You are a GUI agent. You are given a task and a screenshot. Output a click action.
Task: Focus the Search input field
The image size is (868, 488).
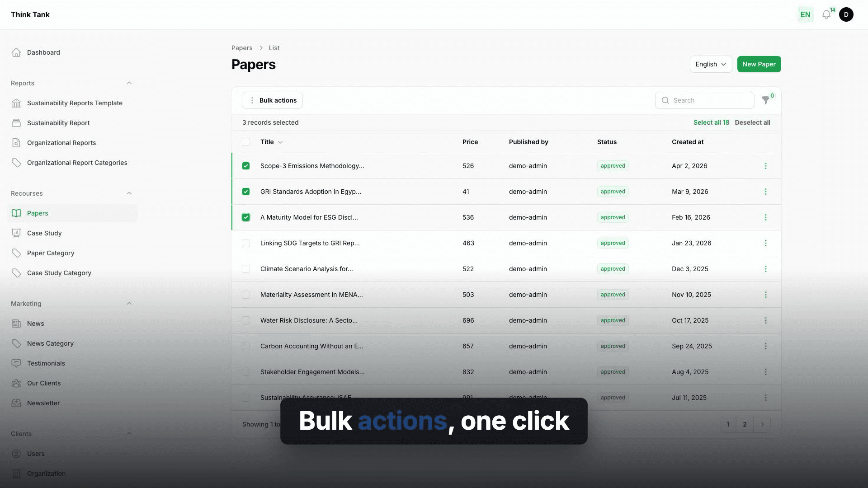[x=704, y=100]
